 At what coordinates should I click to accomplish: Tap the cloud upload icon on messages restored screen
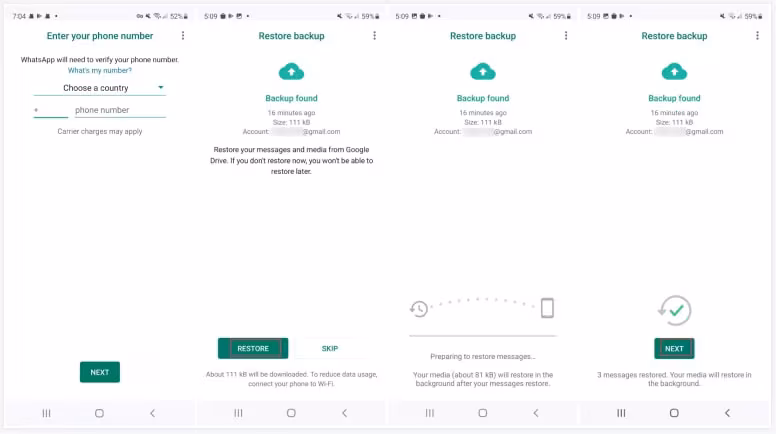coord(674,72)
